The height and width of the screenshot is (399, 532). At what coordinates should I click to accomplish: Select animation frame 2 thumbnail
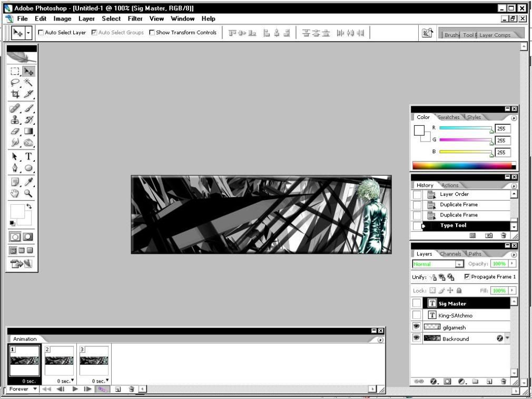tap(59, 361)
